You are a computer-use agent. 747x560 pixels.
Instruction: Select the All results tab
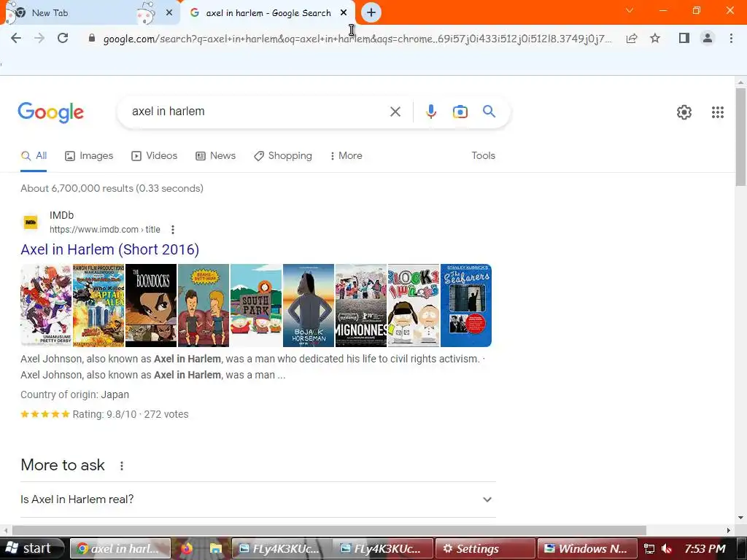coord(34,156)
